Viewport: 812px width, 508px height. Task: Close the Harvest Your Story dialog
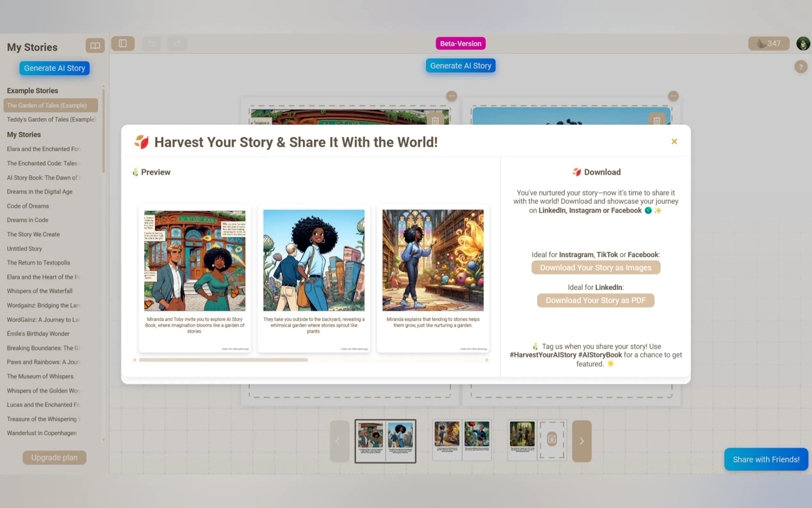point(674,141)
